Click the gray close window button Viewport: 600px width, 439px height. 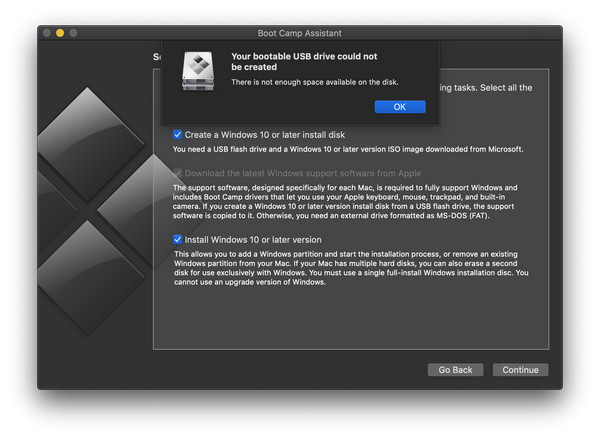[47, 33]
